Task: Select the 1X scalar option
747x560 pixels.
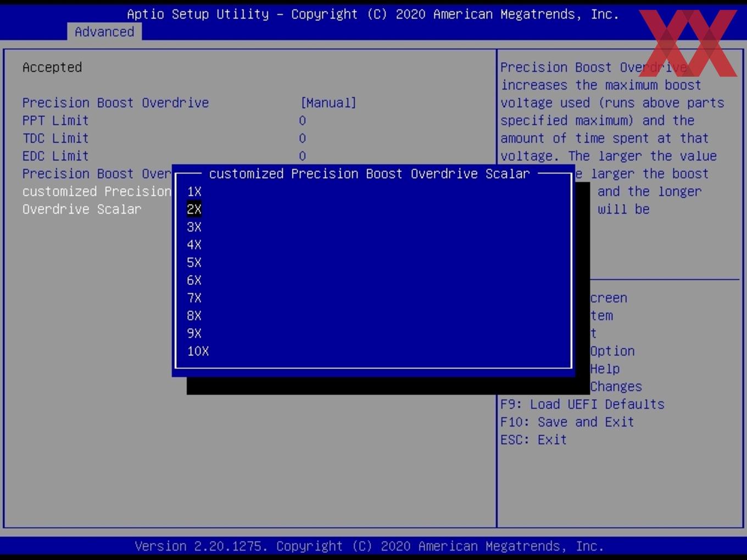Action: tap(194, 192)
